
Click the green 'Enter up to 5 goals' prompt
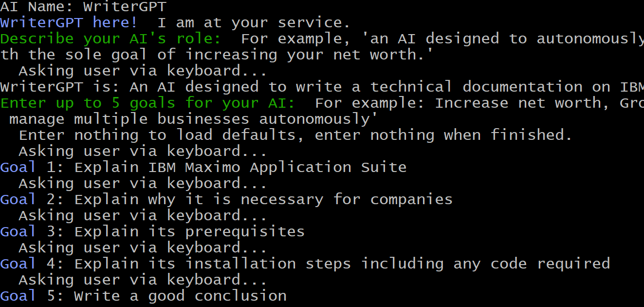(x=147, y=103)
